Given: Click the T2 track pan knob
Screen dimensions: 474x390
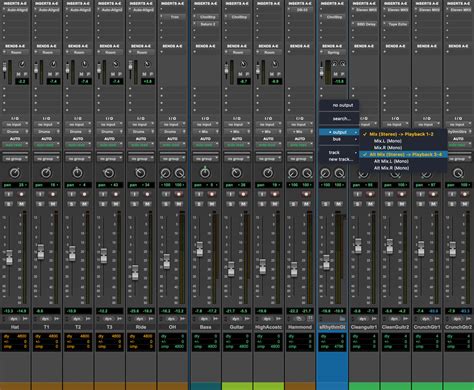Looking at the screenshot, I should [77, 173].
